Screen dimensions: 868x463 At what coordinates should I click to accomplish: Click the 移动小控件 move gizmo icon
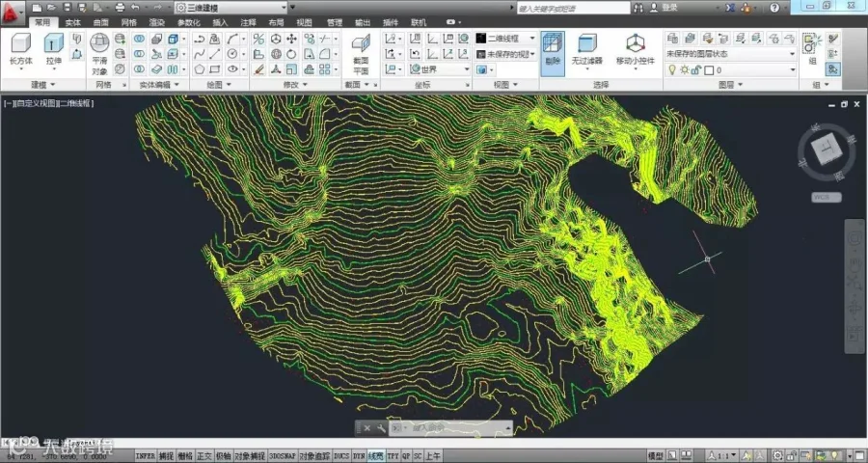(635, 44)
